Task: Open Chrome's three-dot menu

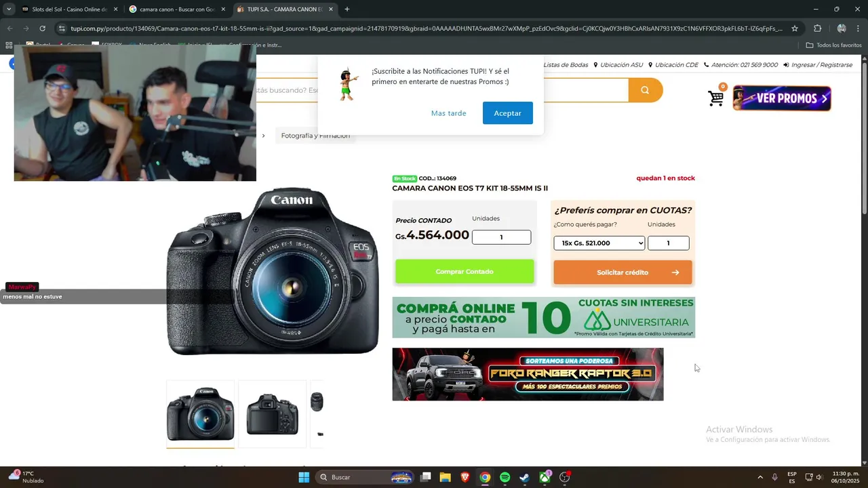Action: click(859, 28)
